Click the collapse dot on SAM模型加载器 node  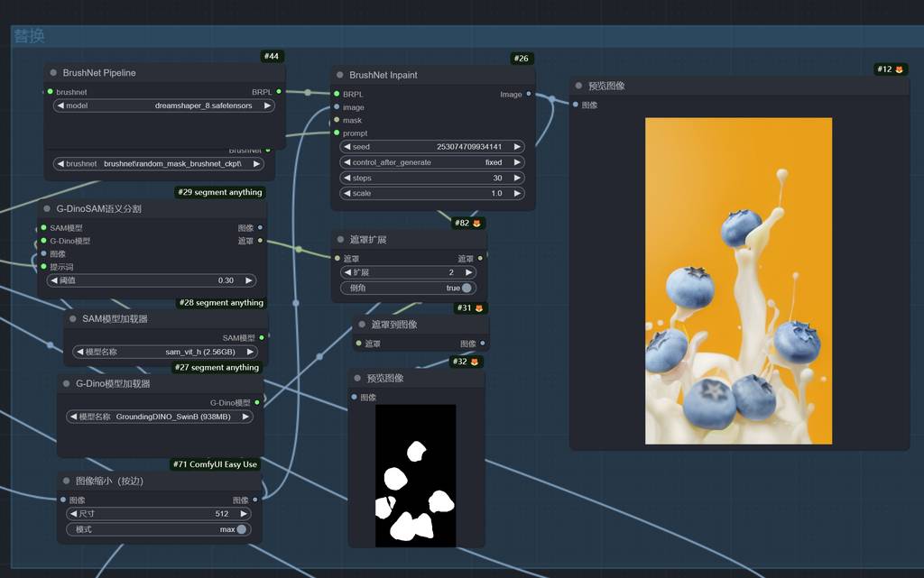(73, 319)
